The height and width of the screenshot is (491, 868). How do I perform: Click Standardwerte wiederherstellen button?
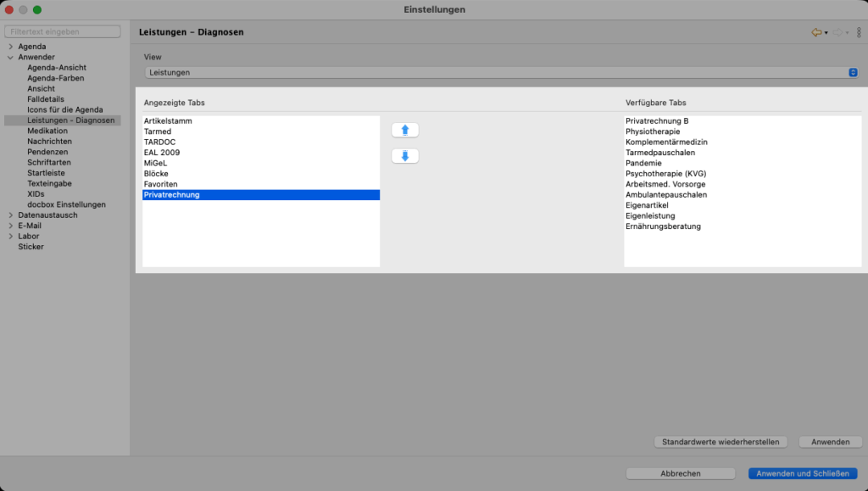[x=721, y=442]
